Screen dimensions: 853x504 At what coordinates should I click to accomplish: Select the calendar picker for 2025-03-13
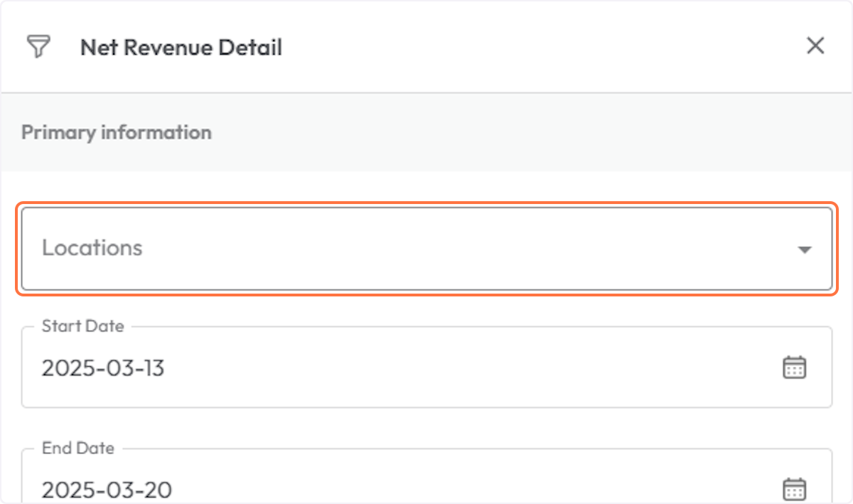click(x=794, y=367)
